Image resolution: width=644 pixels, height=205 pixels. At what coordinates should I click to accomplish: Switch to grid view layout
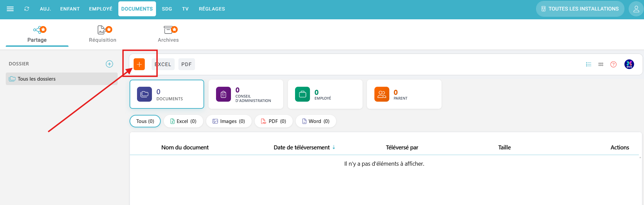pos(601,64)
